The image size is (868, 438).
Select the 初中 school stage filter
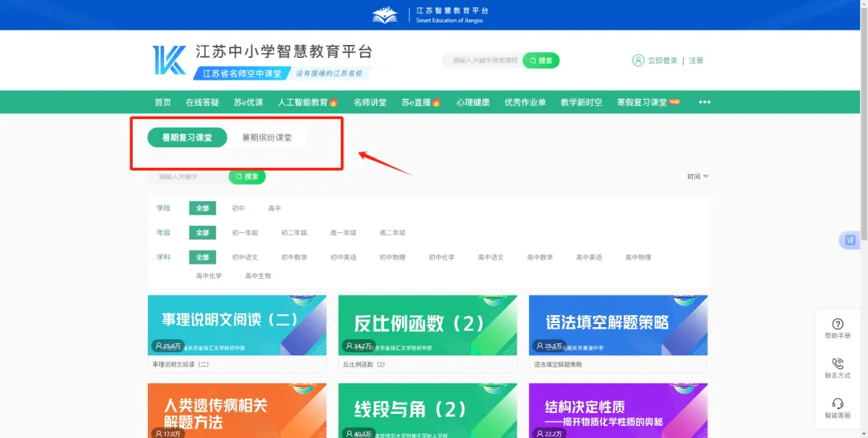239,208
